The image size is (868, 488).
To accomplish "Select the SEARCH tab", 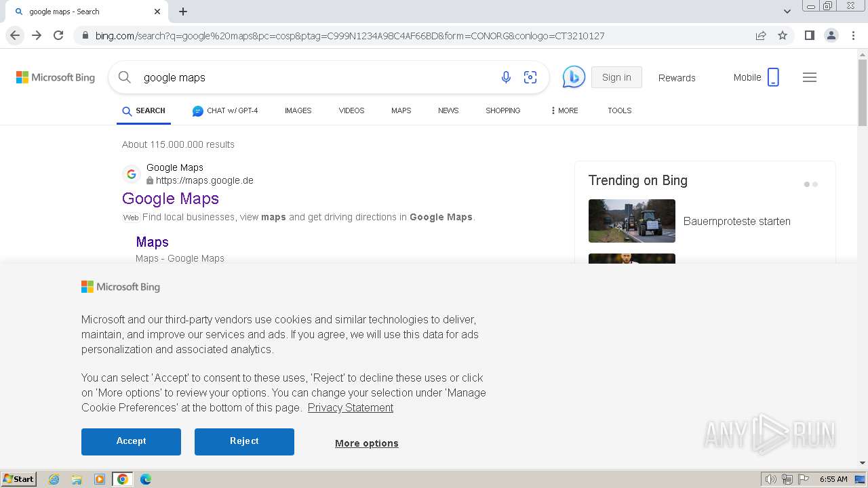I will [144, 110].
